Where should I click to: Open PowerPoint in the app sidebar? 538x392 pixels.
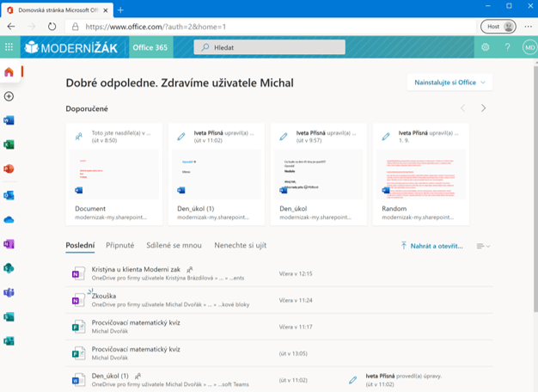(9, 170)
